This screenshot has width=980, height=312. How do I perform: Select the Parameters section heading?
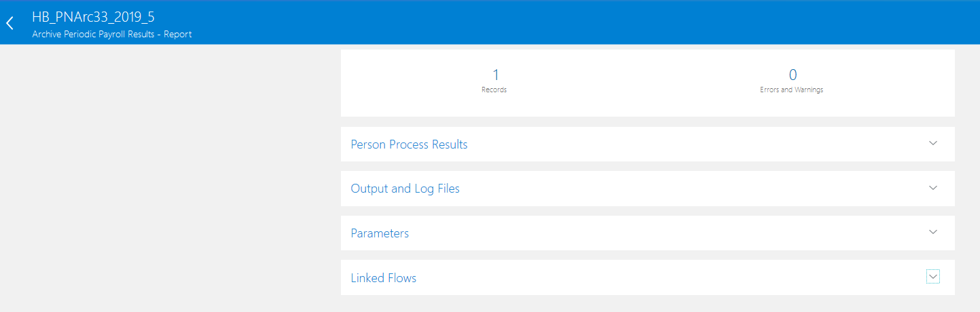click(x=380, y=233)
